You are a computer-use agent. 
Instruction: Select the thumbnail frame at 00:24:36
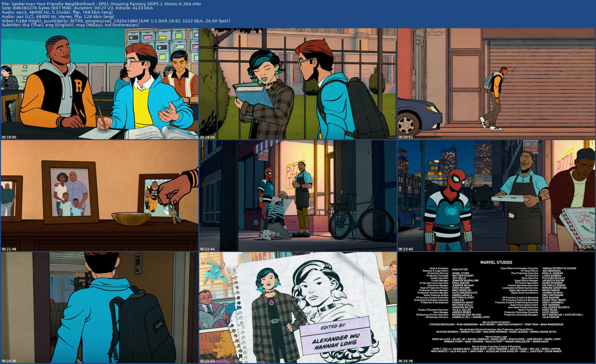(100, 308)
